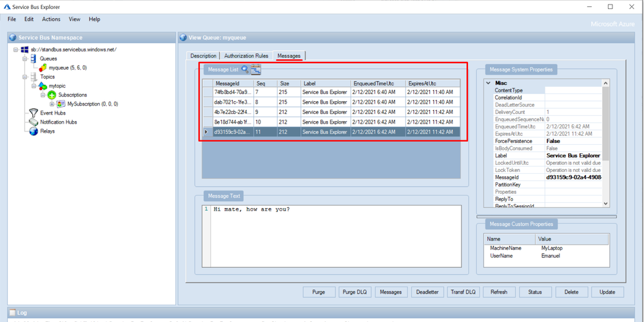Select the Topics node icon
Viewport: 644px width, 322px height.
point(34,77)
